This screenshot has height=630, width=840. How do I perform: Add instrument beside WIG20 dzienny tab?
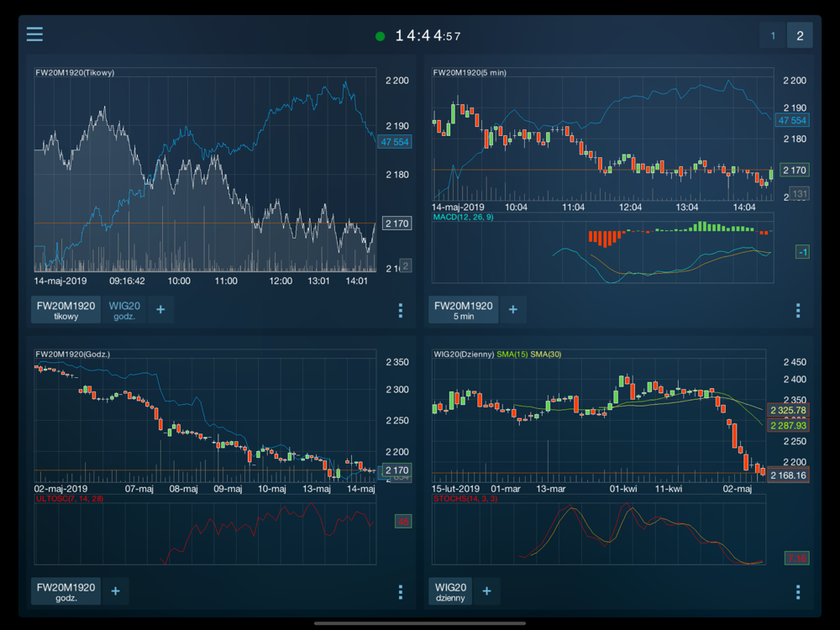tap(487, 591)
